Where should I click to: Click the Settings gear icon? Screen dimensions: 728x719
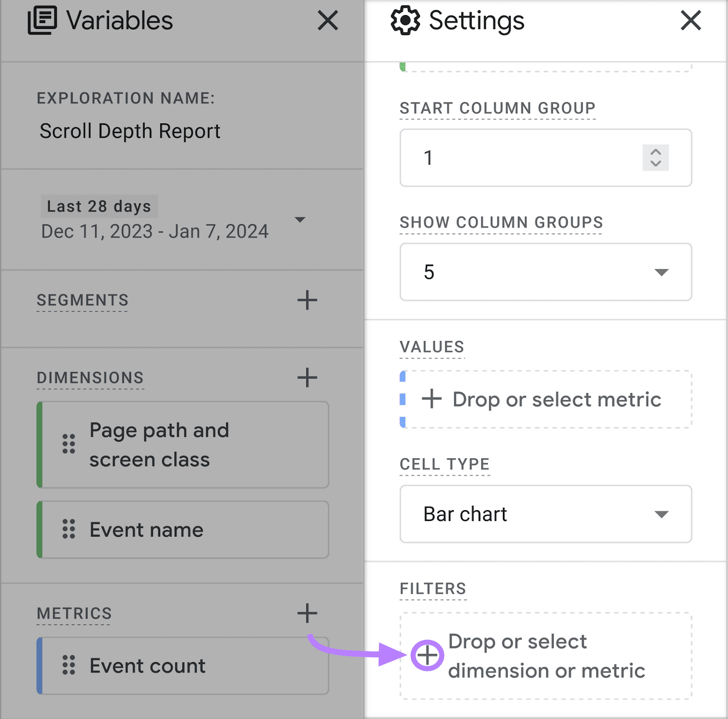[405, 20]
